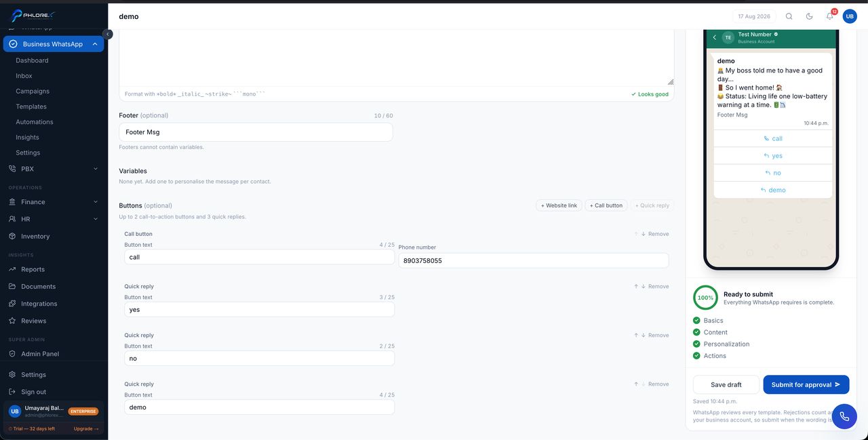The height and width of the screenshot is (440, 868).
Task: Toggle dark mode moon icon
Action: [809, 16]
